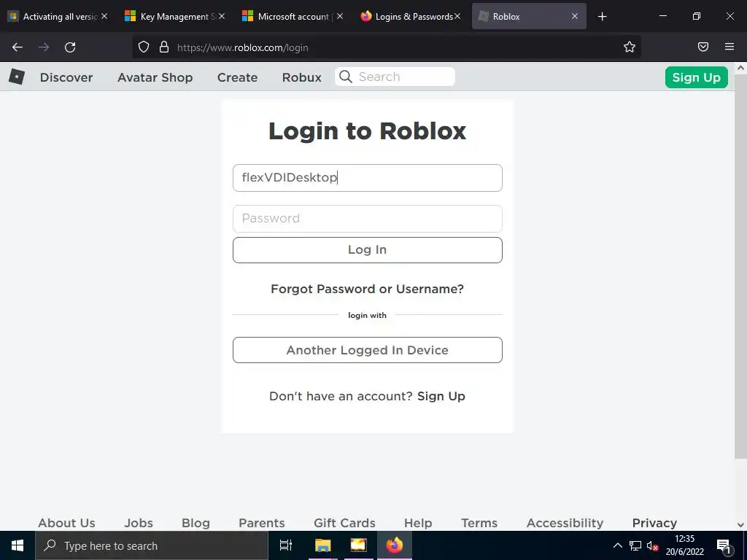Click the page vertical scrollbar
The width and height of the screenshot is (747, 560).
[740, 265]
